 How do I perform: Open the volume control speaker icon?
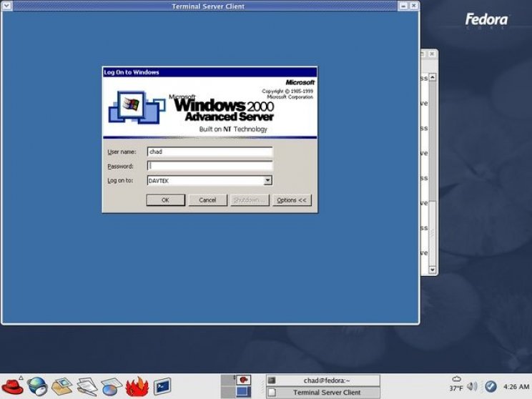coord(472,386)
